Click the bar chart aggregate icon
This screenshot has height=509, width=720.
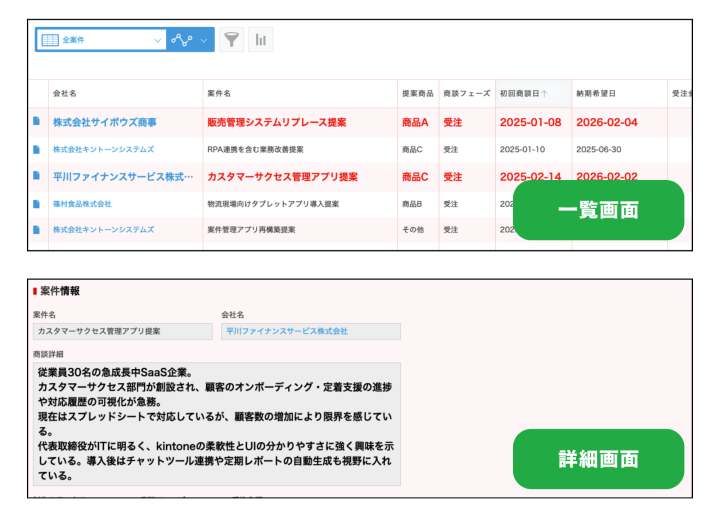click(x=261, y=40)
